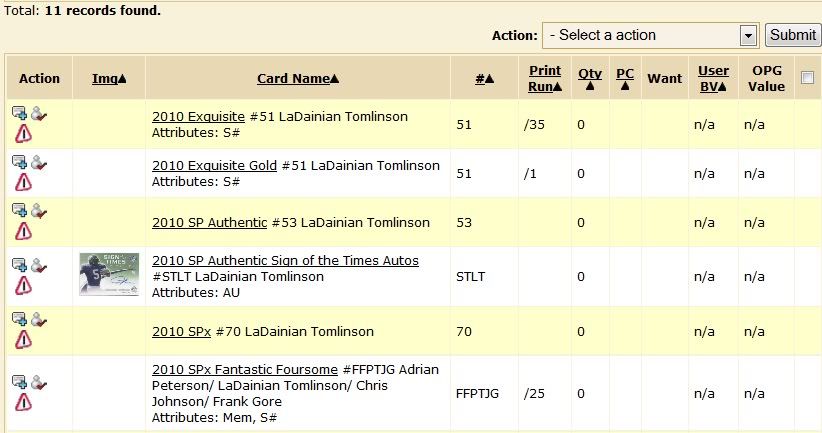Click warning report icon for 2010 SP Authentic #53
The width and height of the screenshot is (822, 433).
click(x=23, y=230)
